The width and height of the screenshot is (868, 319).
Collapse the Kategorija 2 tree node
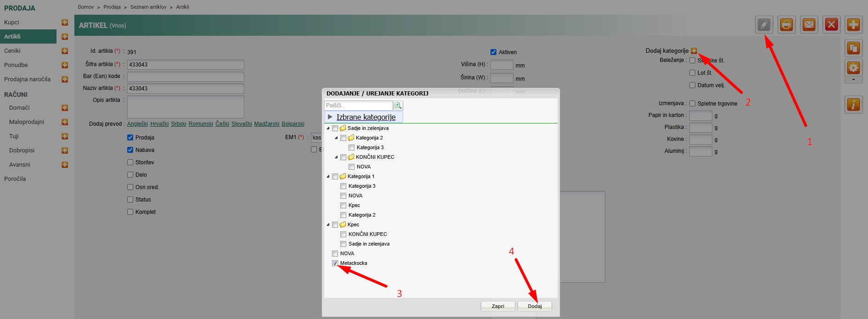click(336, 138)
